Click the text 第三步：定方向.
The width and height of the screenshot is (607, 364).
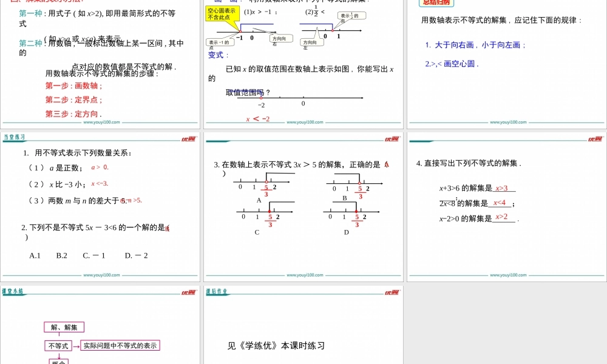(x=73, y=113)
